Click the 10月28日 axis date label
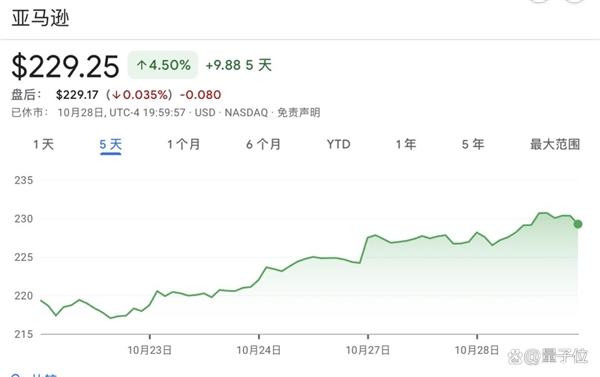 pos(477,350)
